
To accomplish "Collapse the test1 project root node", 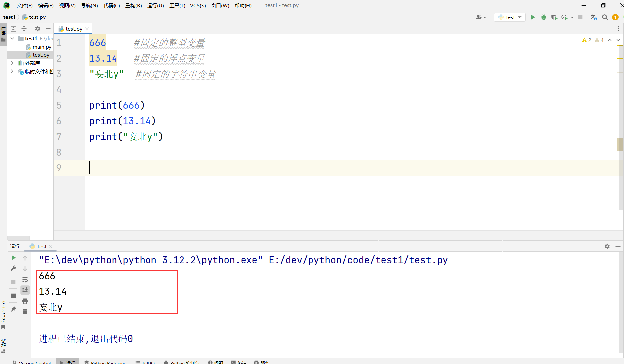I will 12,38.
